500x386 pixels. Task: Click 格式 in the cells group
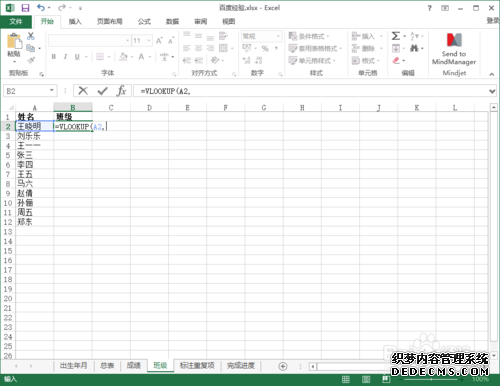[x=364, y=60]
